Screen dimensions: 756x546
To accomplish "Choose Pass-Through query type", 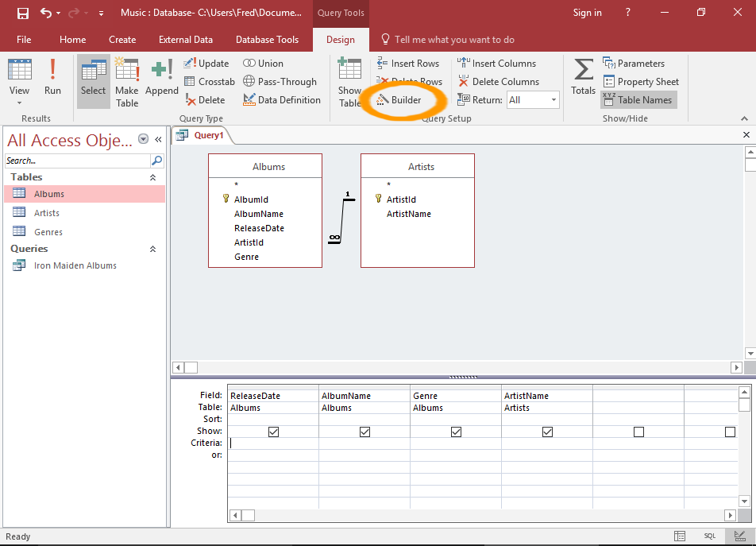I will [280, 82].
